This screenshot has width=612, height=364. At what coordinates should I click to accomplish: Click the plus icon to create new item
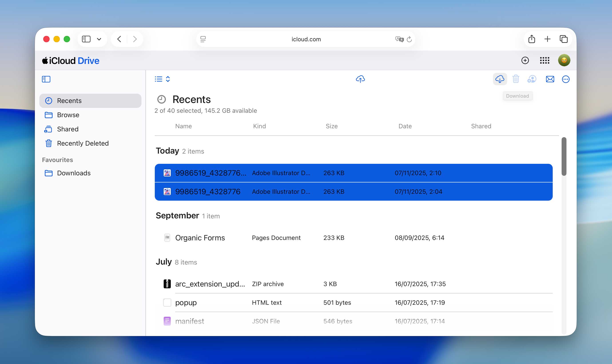coord(525,60)
